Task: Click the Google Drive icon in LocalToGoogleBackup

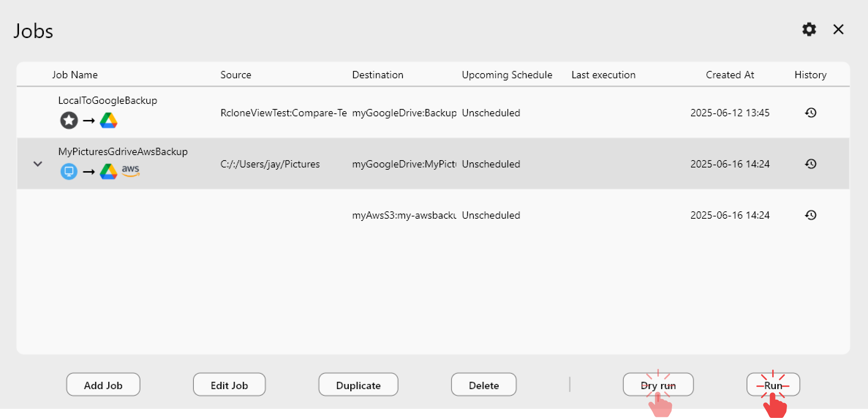Action: [x=109, y=120]
